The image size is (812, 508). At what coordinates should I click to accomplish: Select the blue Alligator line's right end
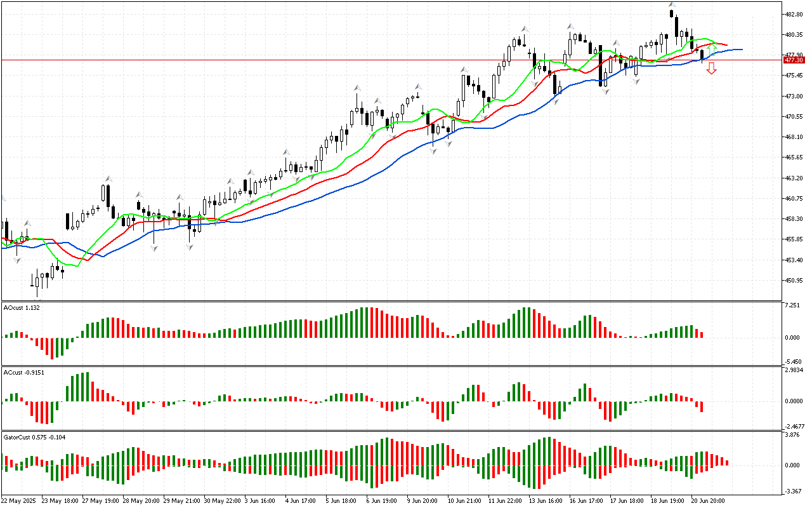pyautogui.click(x=741, y=49)
